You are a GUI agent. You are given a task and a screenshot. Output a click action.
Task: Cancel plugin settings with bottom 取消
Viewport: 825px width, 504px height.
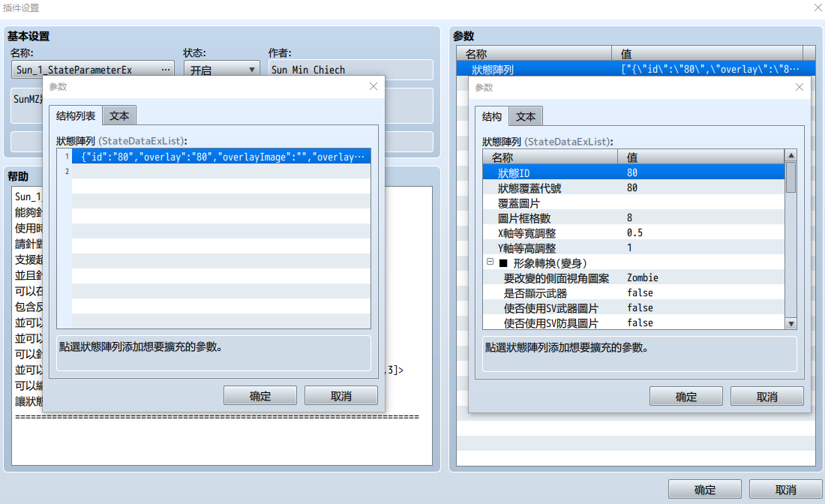(x=786, y=489)
